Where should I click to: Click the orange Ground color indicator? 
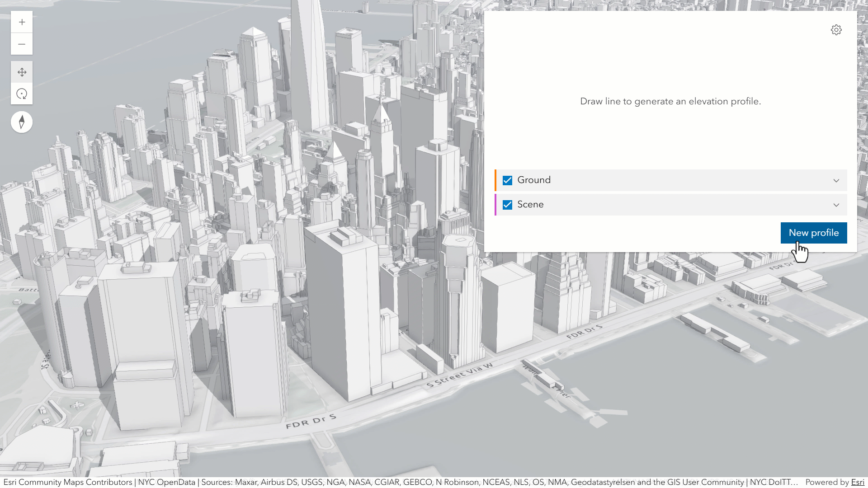coord(496,180)
